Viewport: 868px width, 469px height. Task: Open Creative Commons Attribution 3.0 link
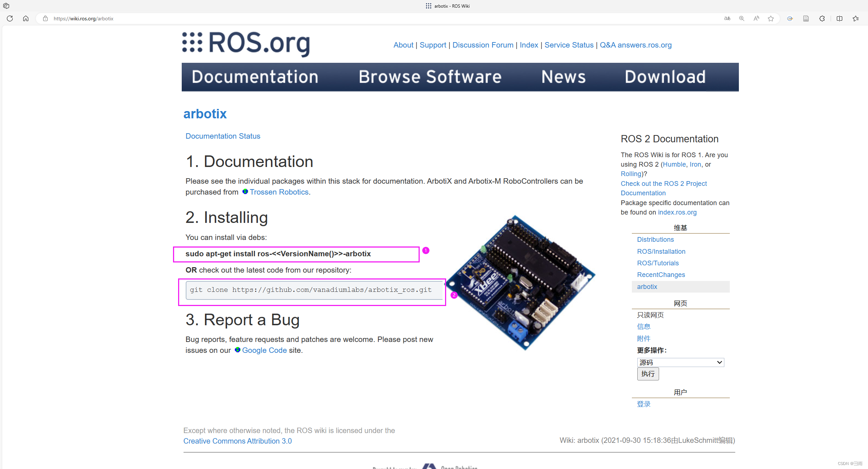pos(238,441)
